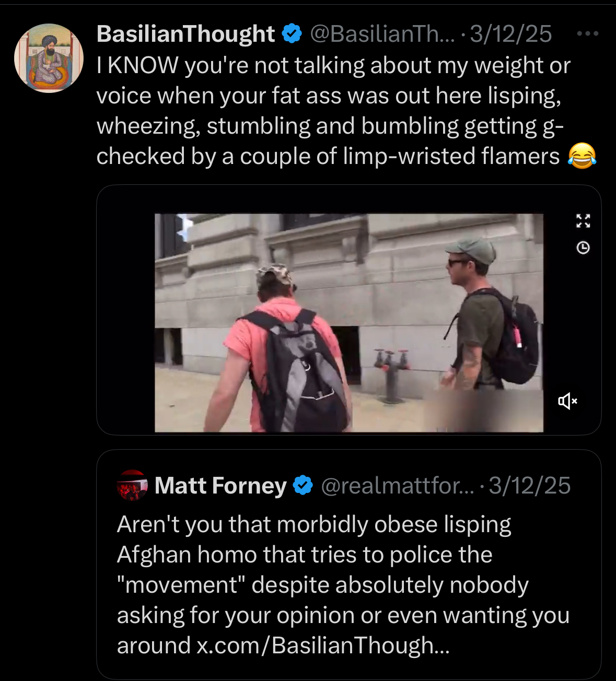Click the Matt Forney display name
The width and height of the screenshot is (616, 681).
pos(220,486)
